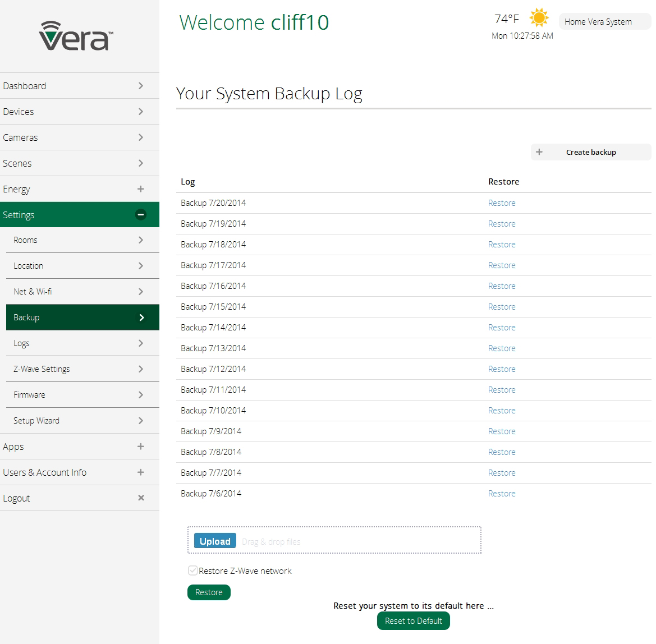Click the arrow icon next to Dashboard
This screenshot has width=656, height=644.
[x=141, y=86]
